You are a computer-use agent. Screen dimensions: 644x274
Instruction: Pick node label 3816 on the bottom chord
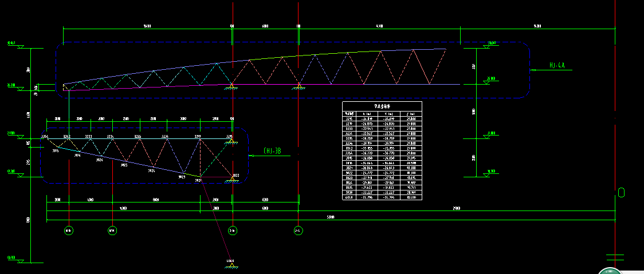coord(77,156)
